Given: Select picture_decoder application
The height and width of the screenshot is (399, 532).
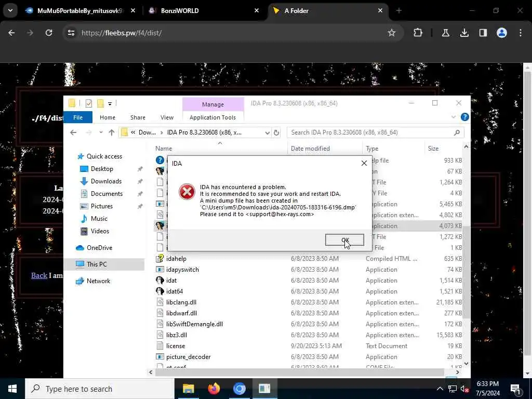Looking at the screenshot, I should pos(188,356).
